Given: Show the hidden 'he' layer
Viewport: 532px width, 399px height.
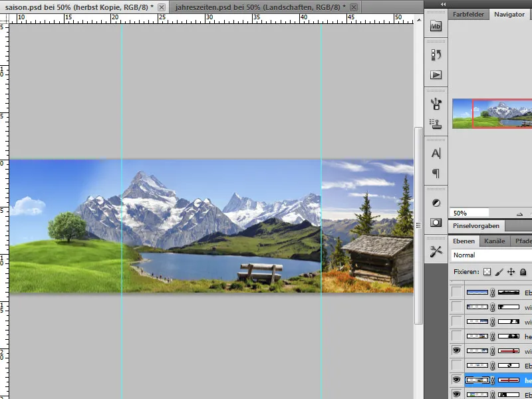Looking at the screenshot, I should pyautogui.click(x=457, y=336).
